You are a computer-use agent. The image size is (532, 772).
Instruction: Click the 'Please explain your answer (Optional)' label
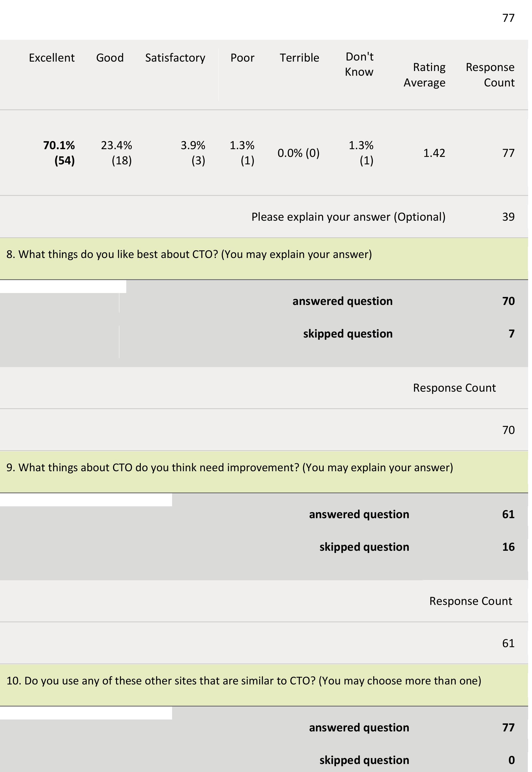(x=348, y=217)
